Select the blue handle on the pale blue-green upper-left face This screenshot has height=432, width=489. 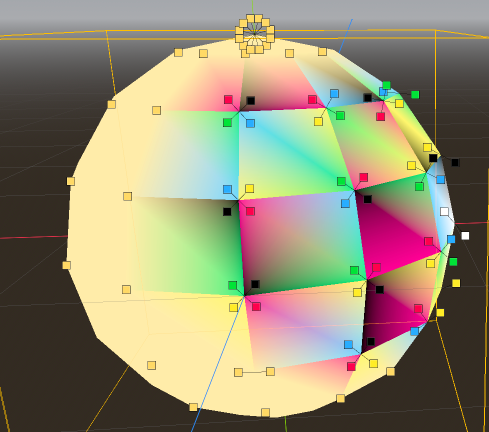pyautogui.click(x=227, y=189)
